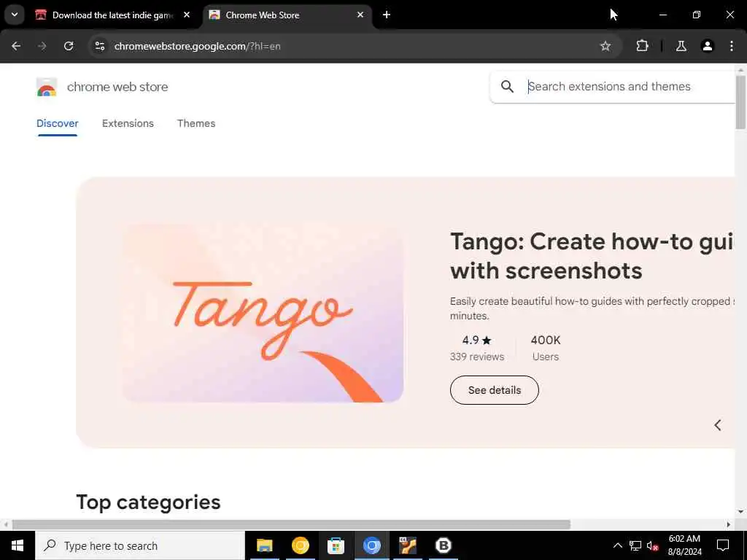Open network status tray icon
The image size is (747, 560).
635,545
